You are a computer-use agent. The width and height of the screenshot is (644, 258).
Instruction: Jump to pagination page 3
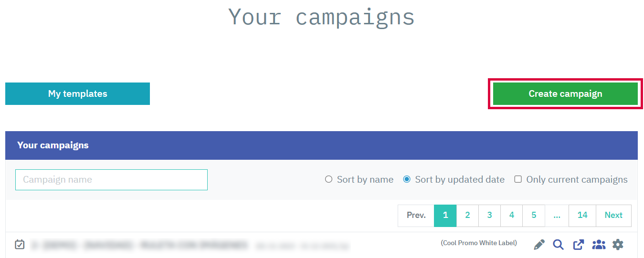pyautogui.click(x=489, y=216)
